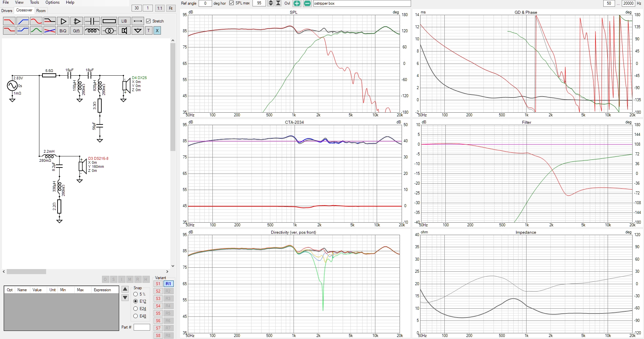Image resolution: width=644 pixels, height=339 pixels.
Task: Move parameter row down with arrow
Action: pyautogui.click(x=125, y=298)
